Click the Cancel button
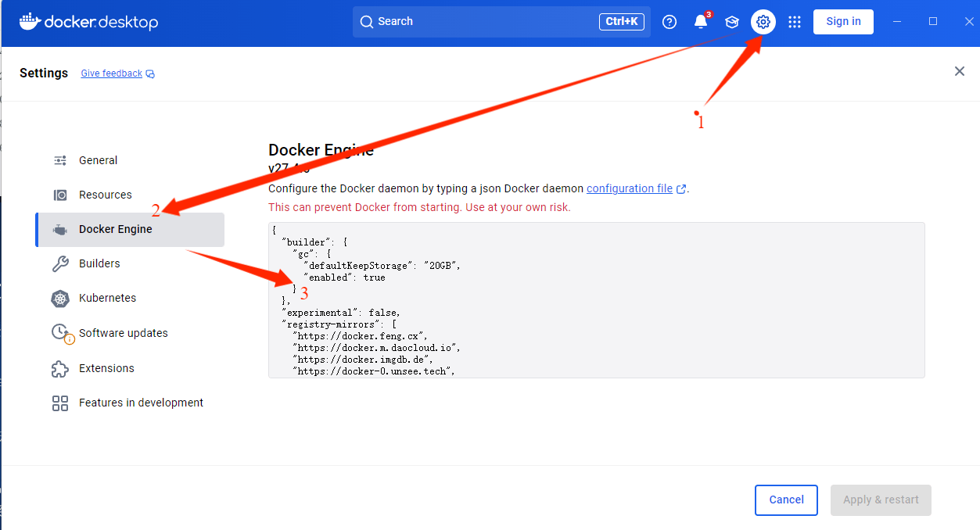 (786, 500)
